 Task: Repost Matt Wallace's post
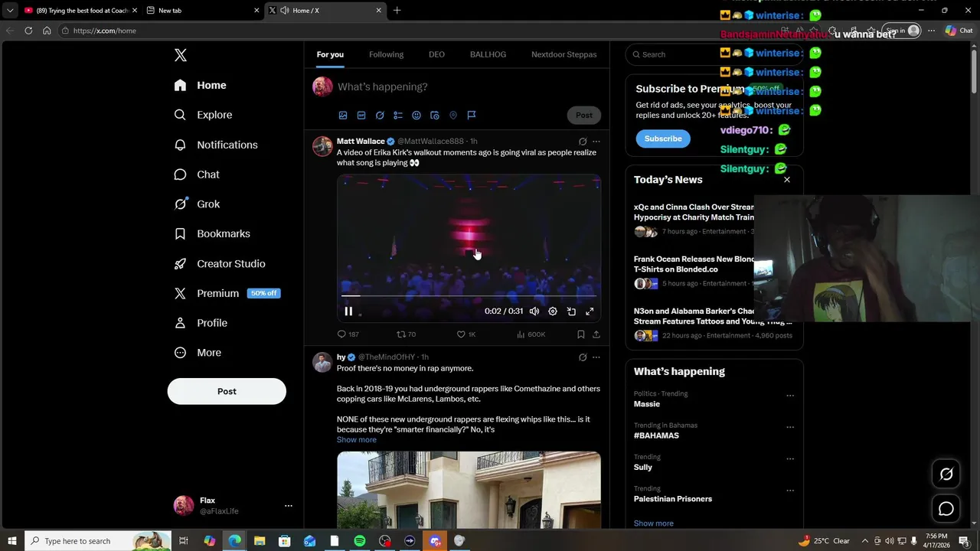406,334
